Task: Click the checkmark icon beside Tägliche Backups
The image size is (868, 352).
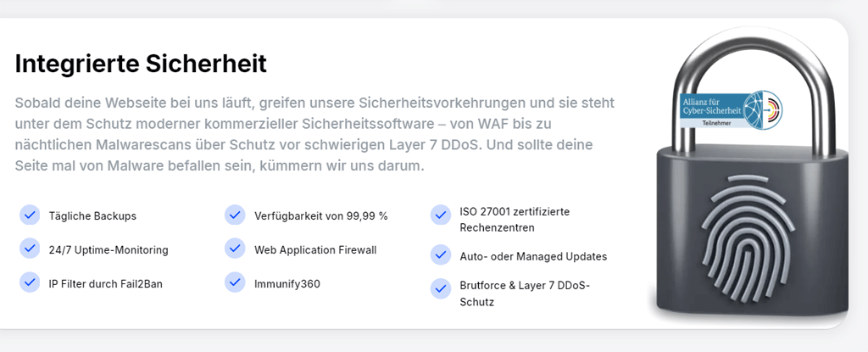Action: pyautogui.click(x=30, y=215)
